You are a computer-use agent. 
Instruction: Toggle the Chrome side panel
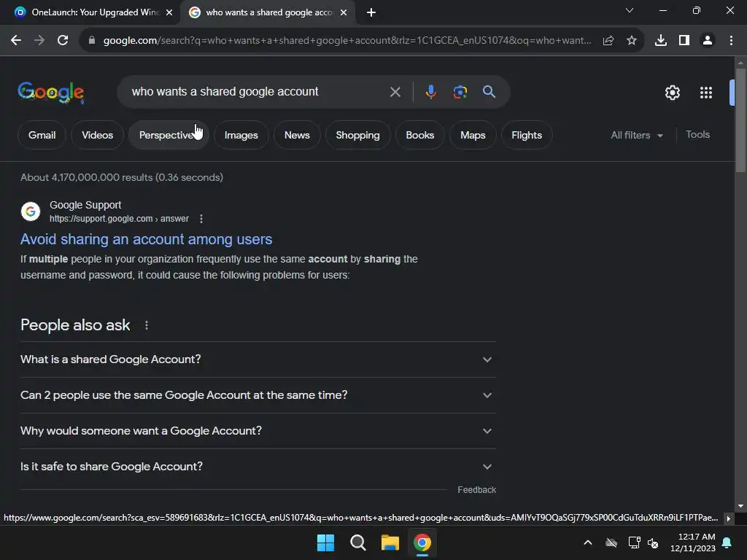click(684, 41)
